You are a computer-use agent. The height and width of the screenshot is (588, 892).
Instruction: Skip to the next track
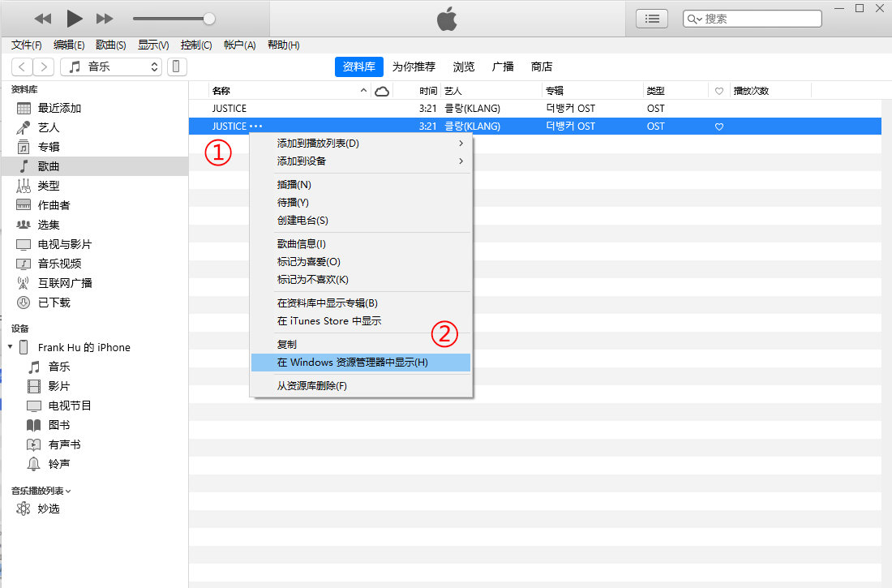(x=105, y=18)
